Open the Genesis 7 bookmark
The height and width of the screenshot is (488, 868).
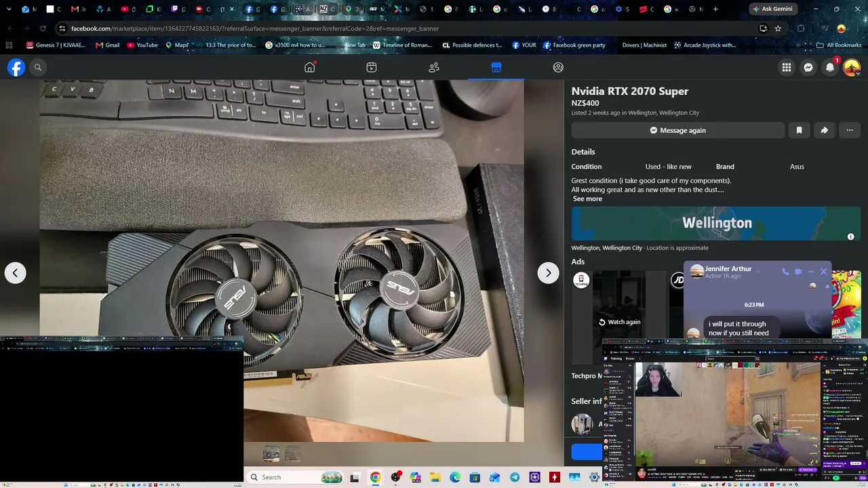tap(56, 45)
